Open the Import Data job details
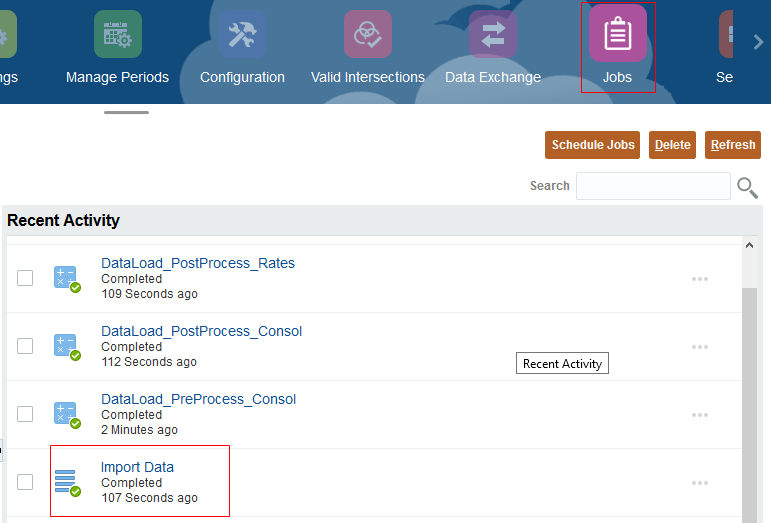Screen dimensions: 771x523 (x=137, y=467)
